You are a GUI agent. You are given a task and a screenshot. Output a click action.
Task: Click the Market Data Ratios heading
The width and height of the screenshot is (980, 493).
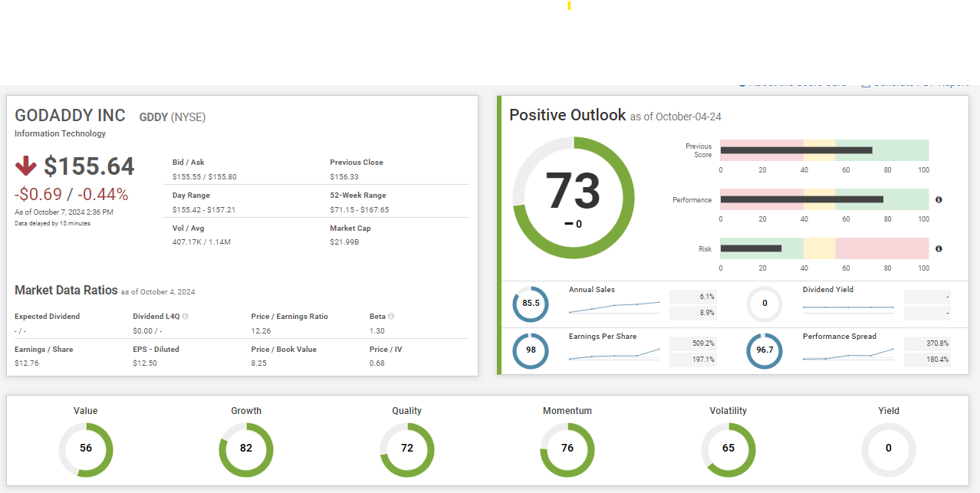point(66,291)
